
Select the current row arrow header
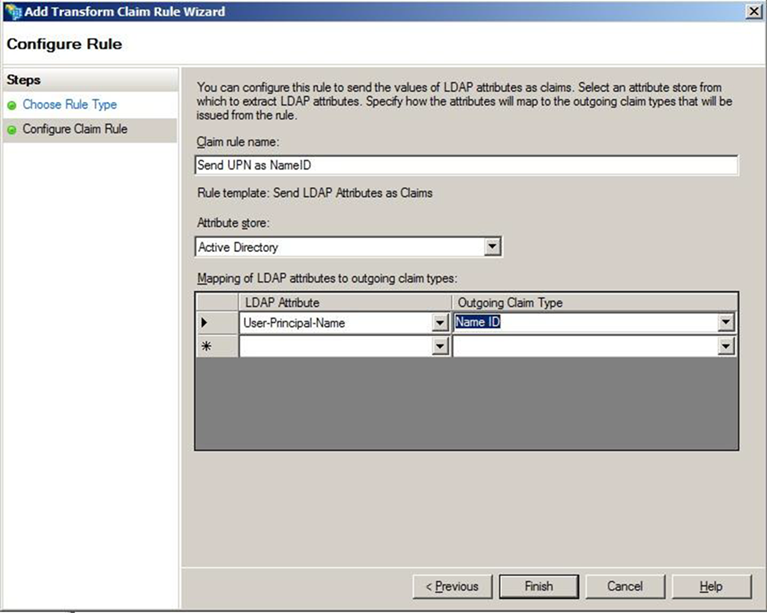[217, 323]
